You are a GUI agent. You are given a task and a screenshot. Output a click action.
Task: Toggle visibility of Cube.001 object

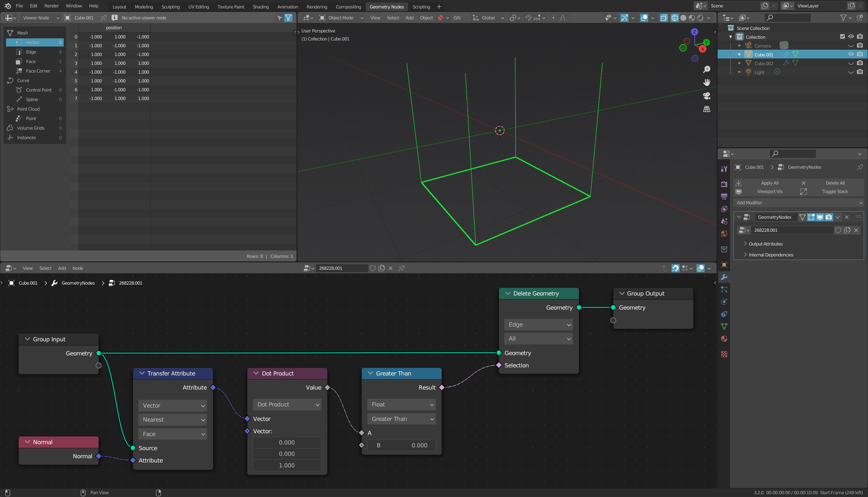851,54
